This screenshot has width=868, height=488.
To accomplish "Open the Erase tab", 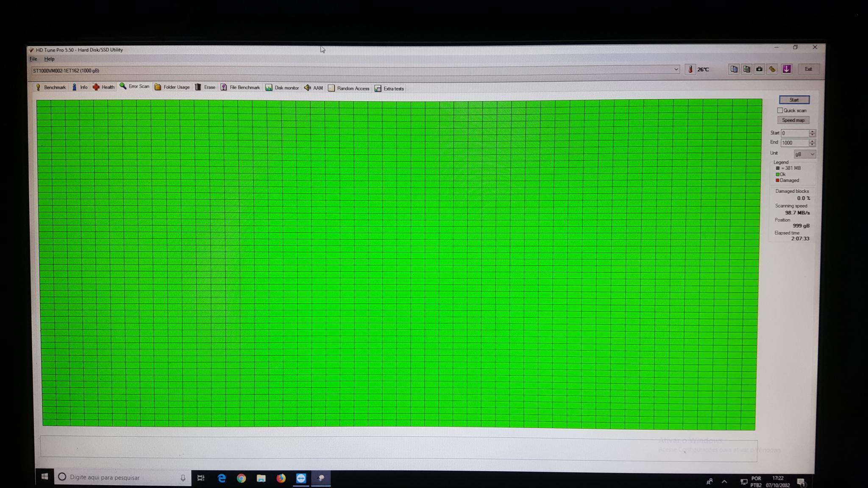I will coord(205,87).
